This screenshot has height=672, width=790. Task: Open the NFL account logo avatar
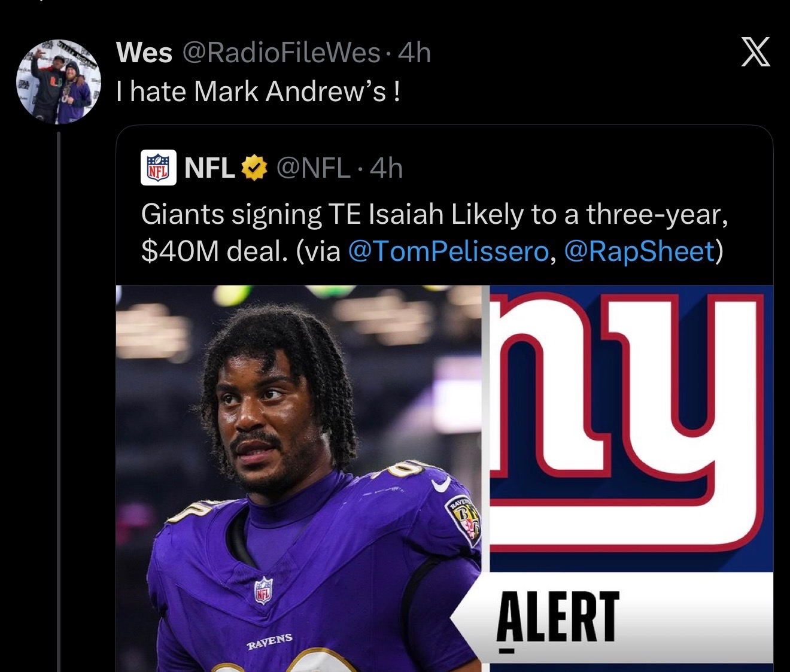point(159,168)
